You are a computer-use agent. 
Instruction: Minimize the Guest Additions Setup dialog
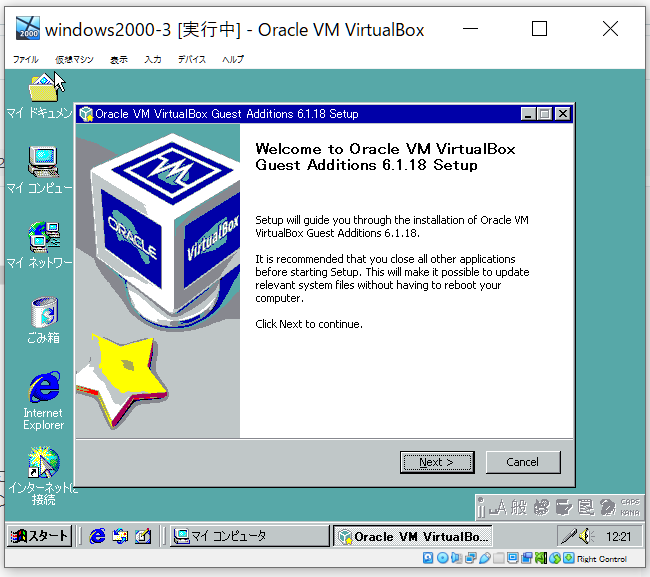coord(528,114)
